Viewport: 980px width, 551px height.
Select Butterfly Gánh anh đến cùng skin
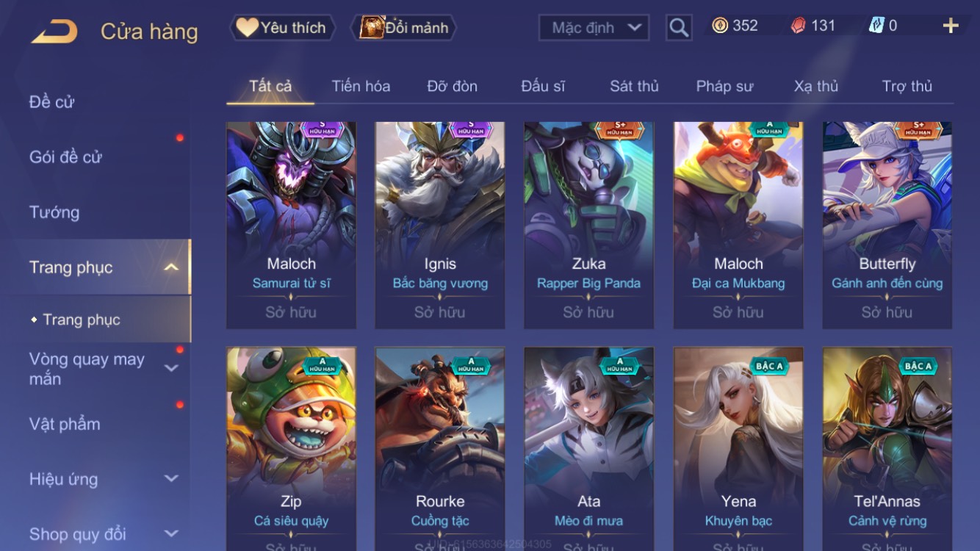[x=887, y=226]
